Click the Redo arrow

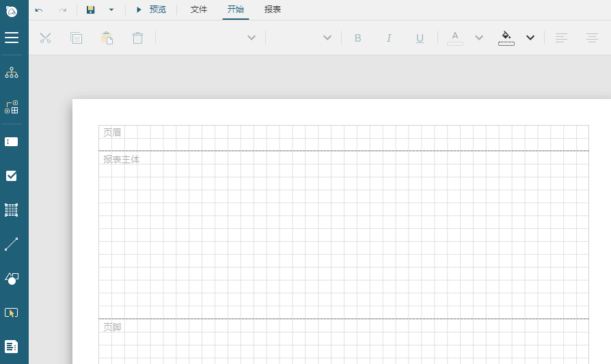pos(63,10)
